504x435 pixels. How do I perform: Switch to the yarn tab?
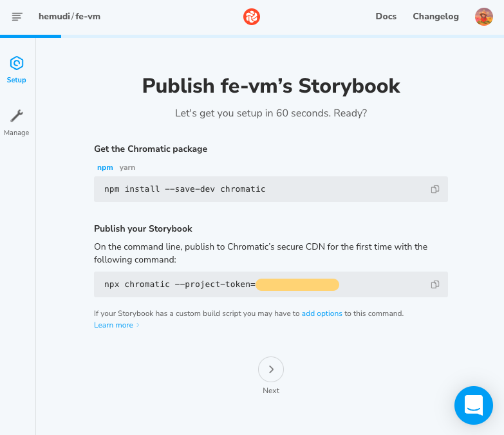(x=127, y=168)
